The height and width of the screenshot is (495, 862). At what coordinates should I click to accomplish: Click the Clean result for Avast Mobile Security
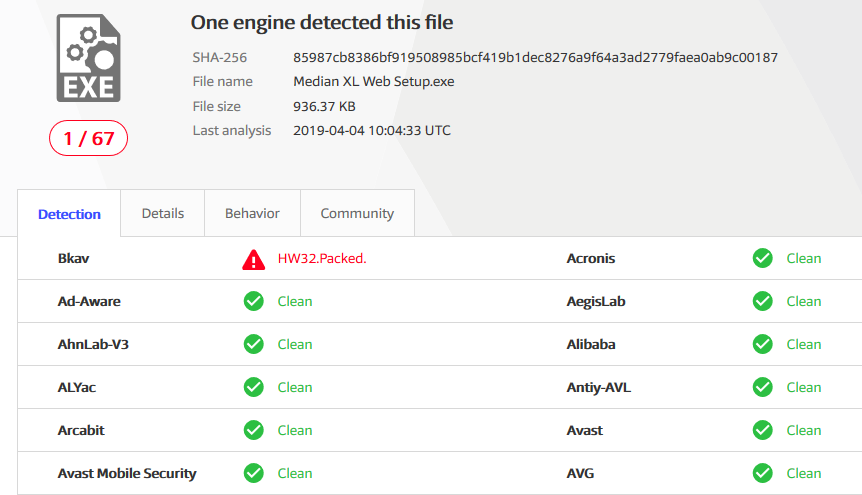pyautogui.click(x=295, y=473)
